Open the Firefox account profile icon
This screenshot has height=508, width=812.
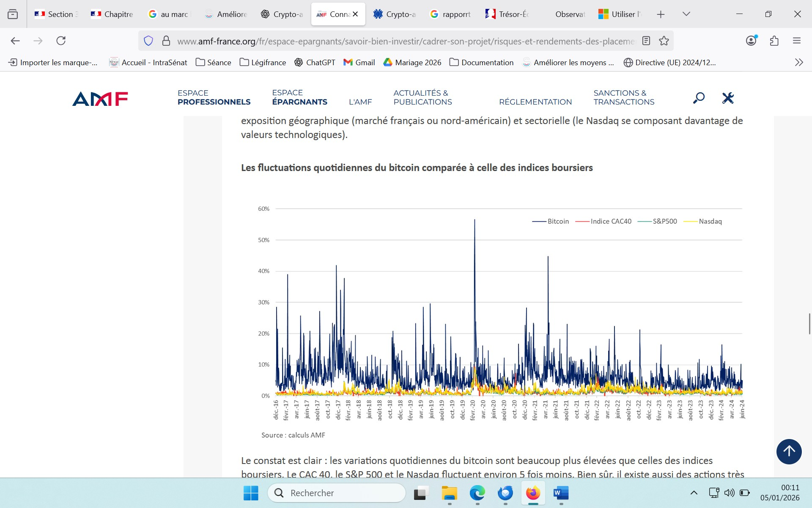751,41
